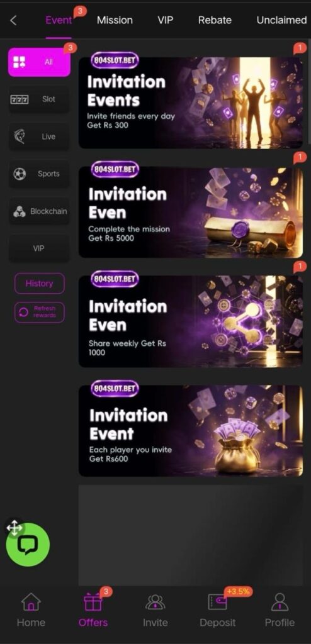Switch to the Mission tab
The height and width of the screenshot is (644, 311).
point(115,20)
